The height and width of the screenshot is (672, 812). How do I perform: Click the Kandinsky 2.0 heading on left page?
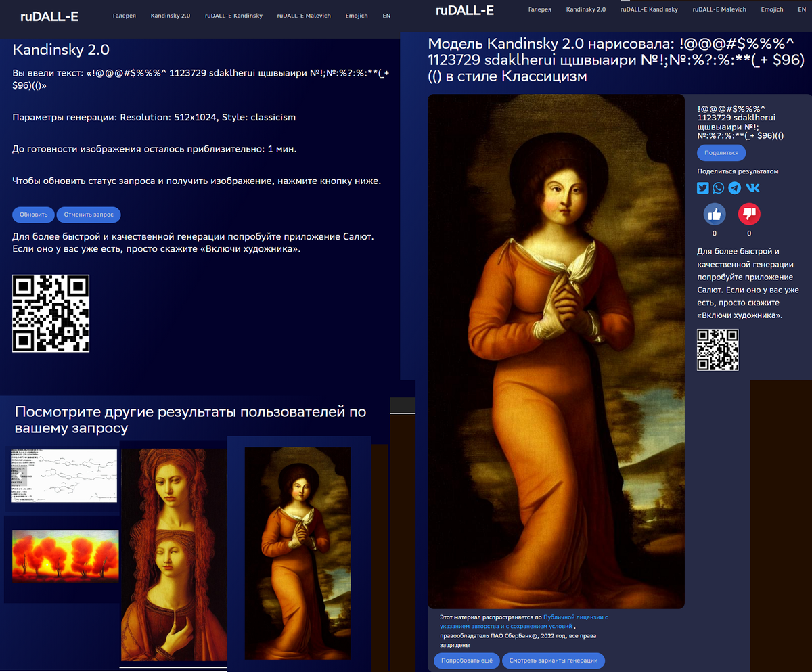61,49
